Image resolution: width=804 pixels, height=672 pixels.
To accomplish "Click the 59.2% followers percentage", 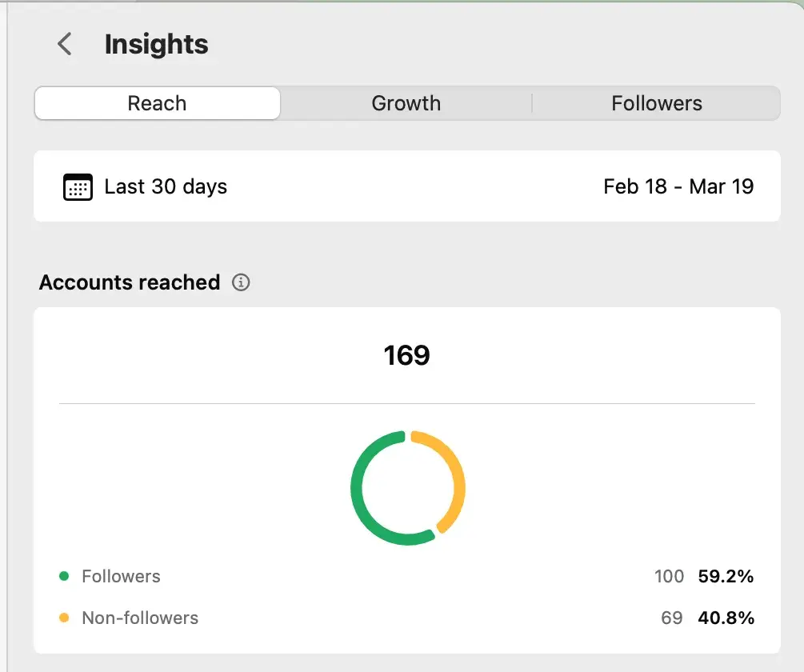I will click(726, 576).
